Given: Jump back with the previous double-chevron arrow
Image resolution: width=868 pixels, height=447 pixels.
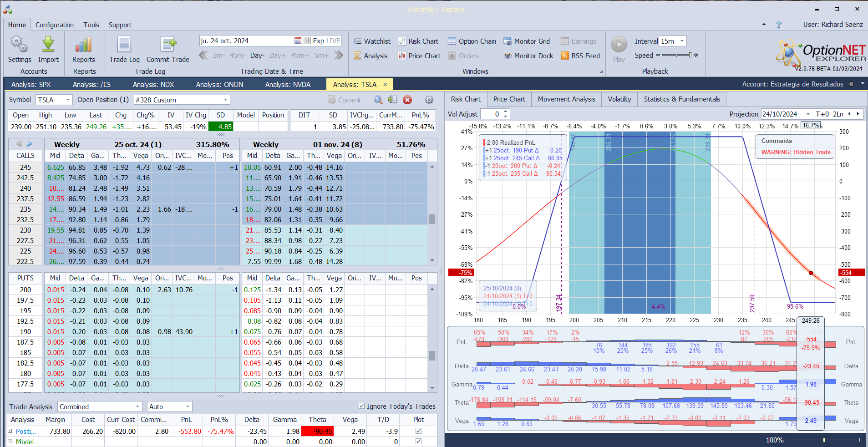Looking at the screenshot, I should click(203, 55).
